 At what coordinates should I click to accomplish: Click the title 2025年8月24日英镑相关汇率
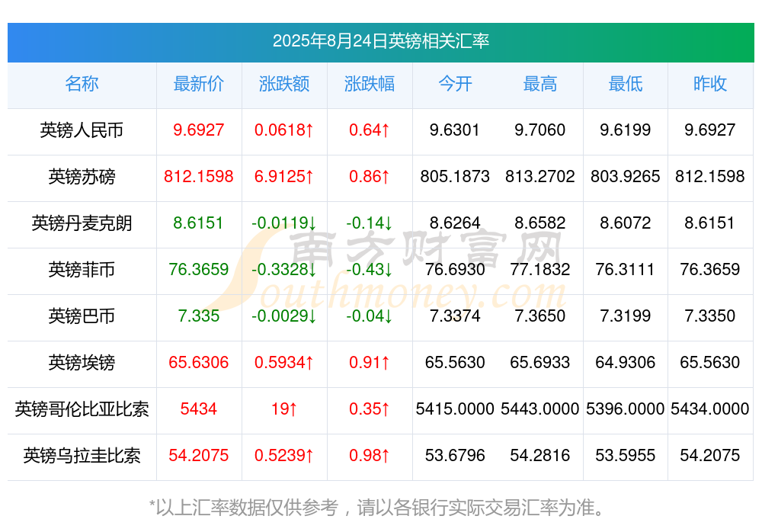380,41
